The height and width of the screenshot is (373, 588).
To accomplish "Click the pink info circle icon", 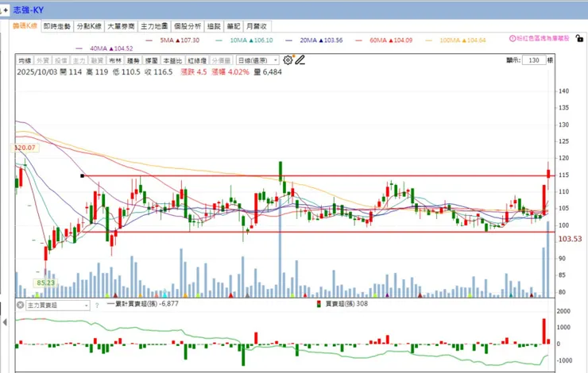I will [x=513, y=38].
